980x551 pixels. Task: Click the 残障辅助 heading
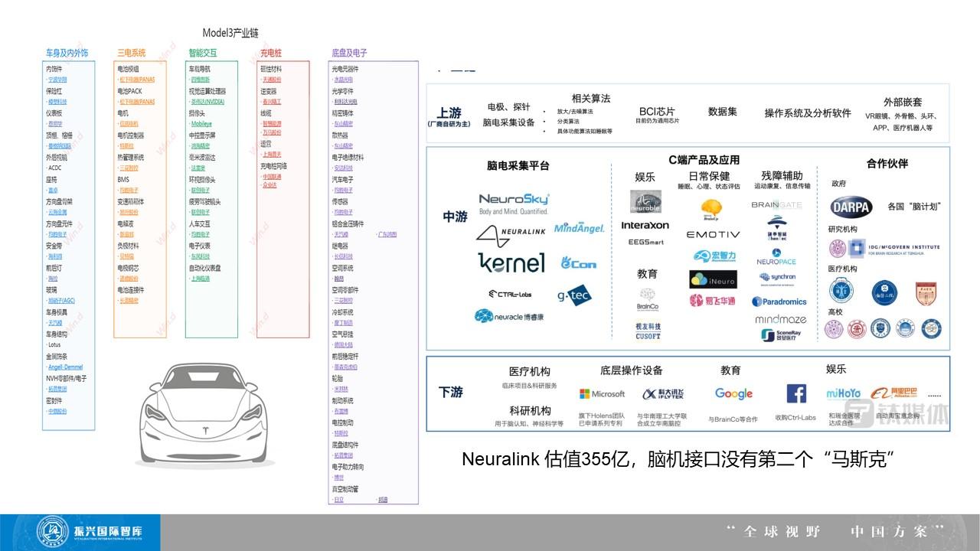click(x=782, y=176)
